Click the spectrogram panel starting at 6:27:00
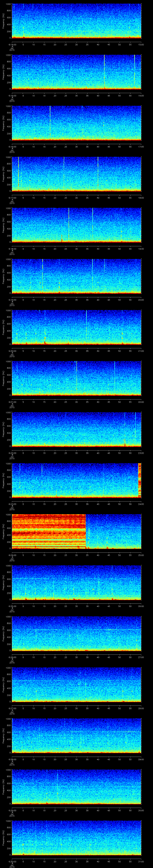Image resolution: width=153 pixels, height=868 pixels. 76,685
